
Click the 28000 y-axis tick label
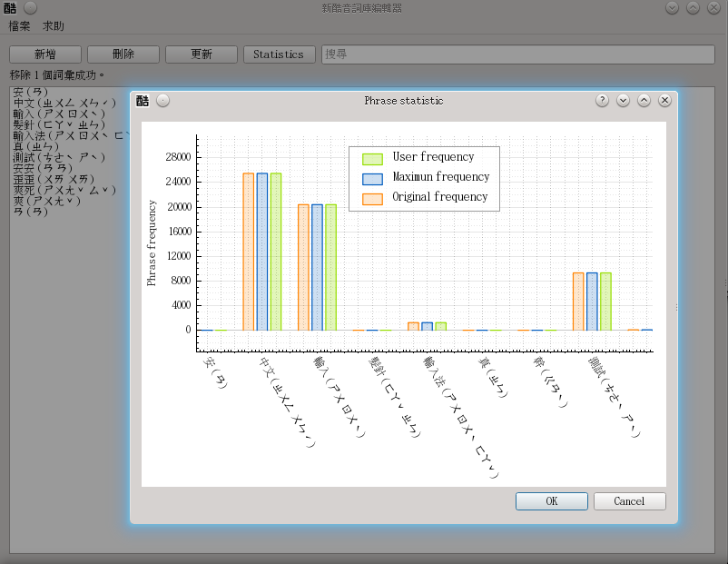tap(178, 157)
